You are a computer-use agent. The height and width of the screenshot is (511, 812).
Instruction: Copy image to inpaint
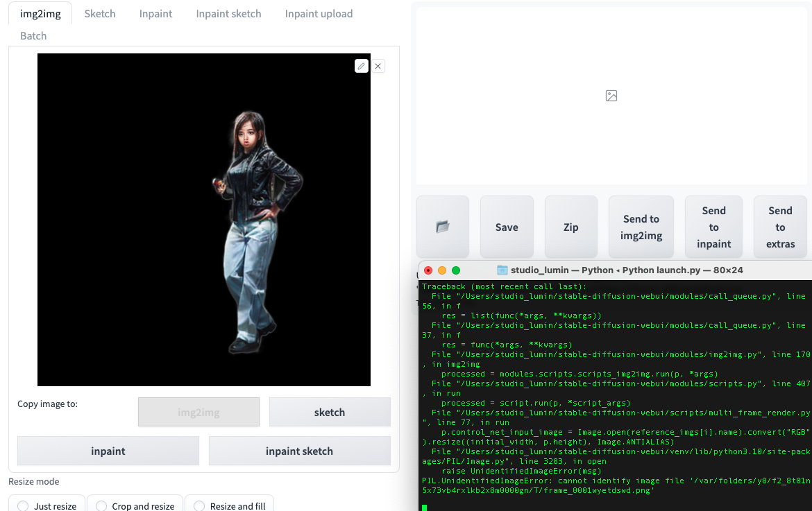pos(108,451)
